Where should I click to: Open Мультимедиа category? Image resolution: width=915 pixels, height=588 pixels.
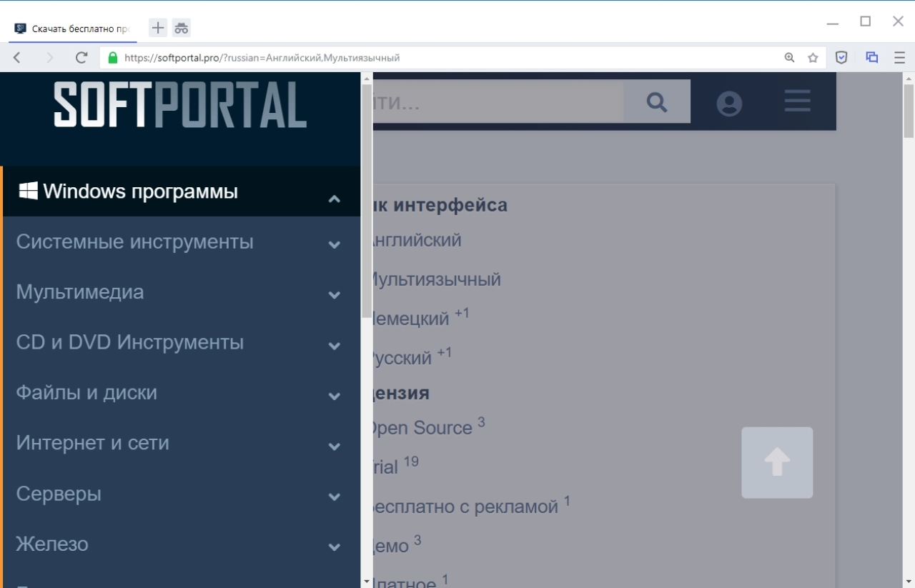coord(80,292)
